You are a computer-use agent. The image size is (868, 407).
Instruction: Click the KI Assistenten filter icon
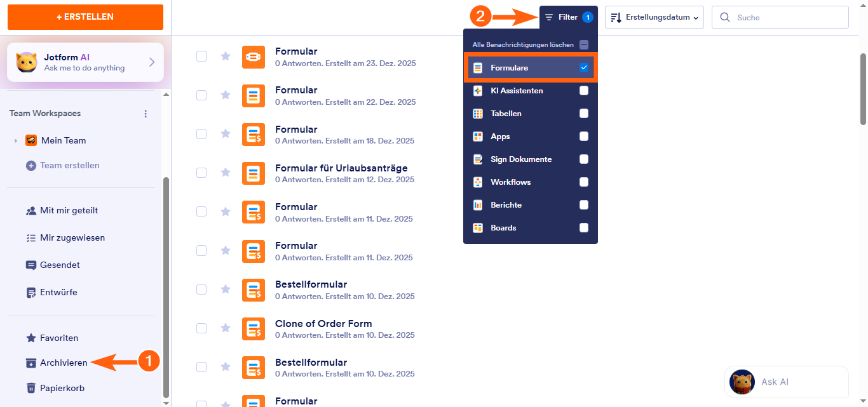click(478, 91)
